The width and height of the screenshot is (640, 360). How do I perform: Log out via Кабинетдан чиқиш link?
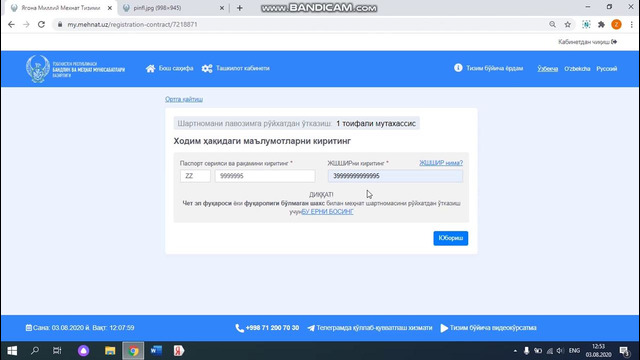click(587, 42)
